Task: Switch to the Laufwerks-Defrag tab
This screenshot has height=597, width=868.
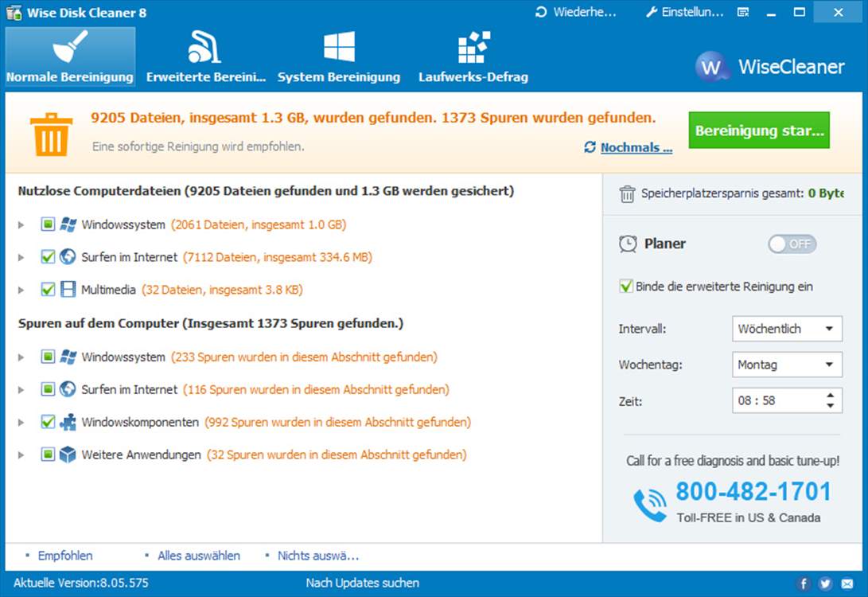Action: (x=473, y=57)
